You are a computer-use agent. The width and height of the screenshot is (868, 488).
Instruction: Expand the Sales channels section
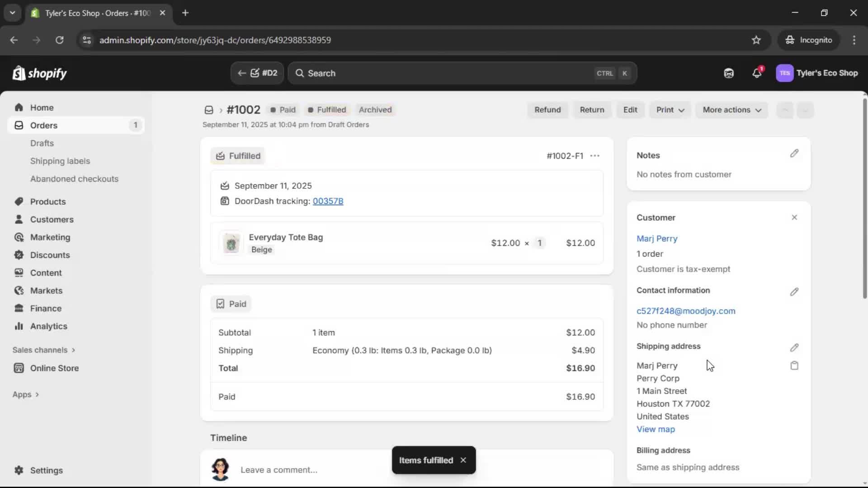click(43, 350)
